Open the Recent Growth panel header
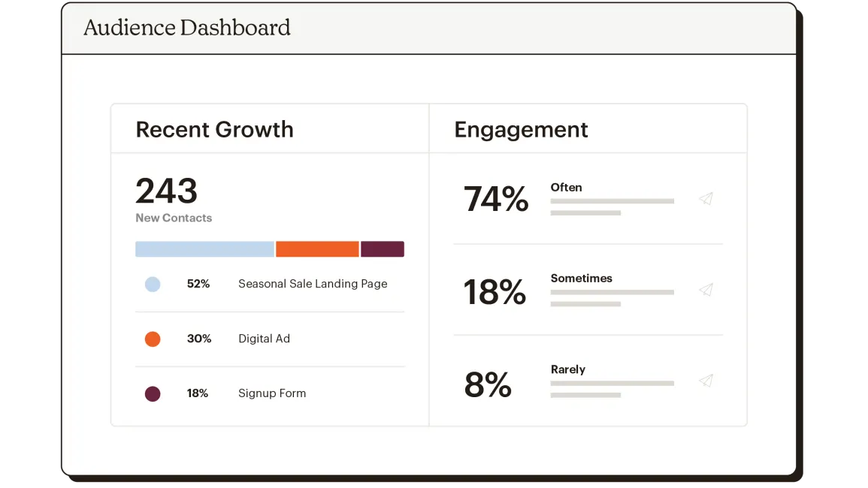Image resolution: width=868 pixels, height=488 pixels. click(x=215, y=129)
